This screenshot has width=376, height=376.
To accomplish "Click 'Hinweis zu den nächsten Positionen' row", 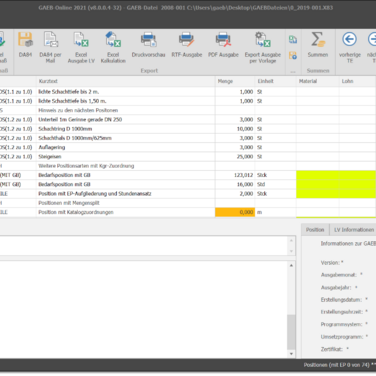I will pos(78,110).
